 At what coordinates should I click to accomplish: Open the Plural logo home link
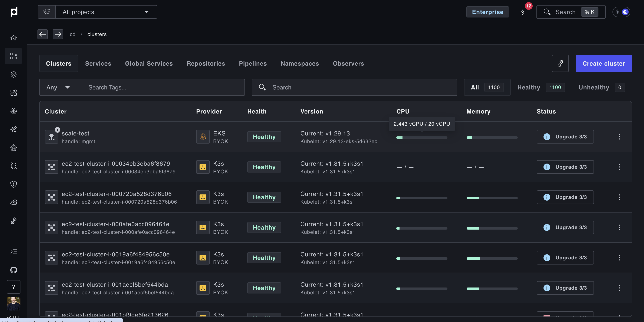point(14,12)
